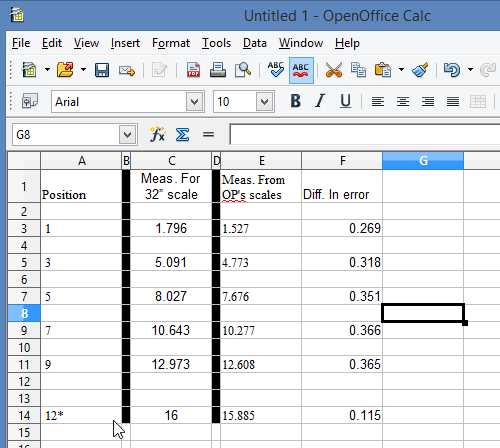The height and width of the screenshot is (448, 500).
Task: Expand the font size dropdown
Action: (x=265, y=102)
